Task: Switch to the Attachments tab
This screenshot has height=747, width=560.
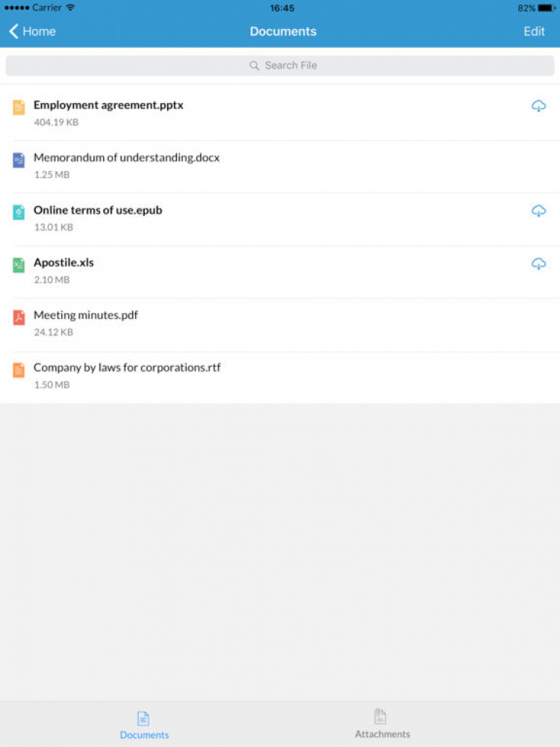Action: pos(382,723)
